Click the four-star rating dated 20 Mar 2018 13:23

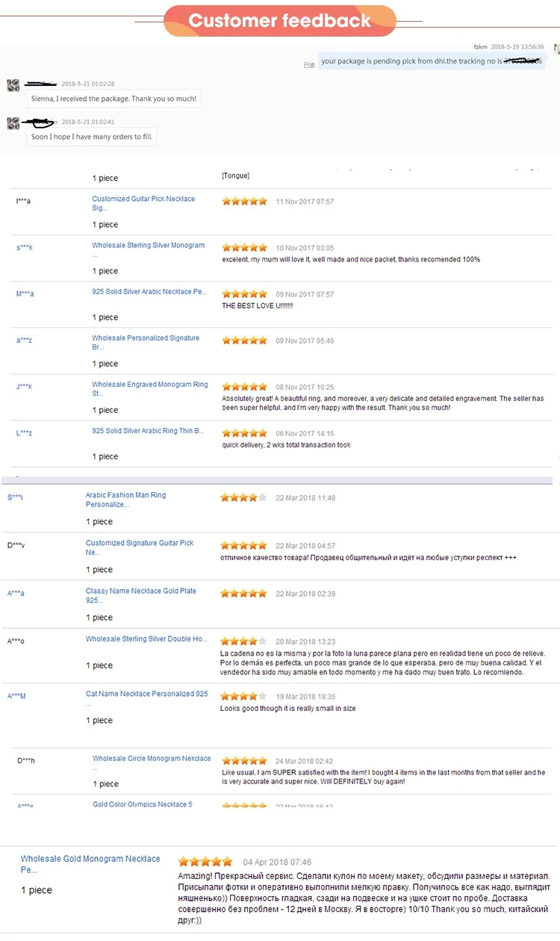pyautogui.click(x=243, y=641)
